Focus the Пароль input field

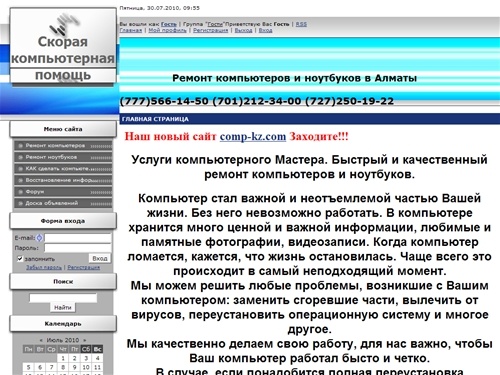78,248
